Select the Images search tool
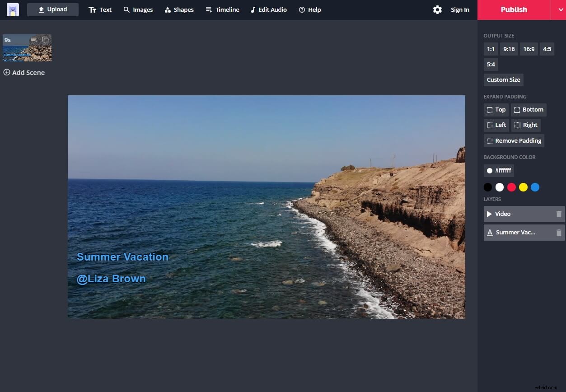 (138, 9)
